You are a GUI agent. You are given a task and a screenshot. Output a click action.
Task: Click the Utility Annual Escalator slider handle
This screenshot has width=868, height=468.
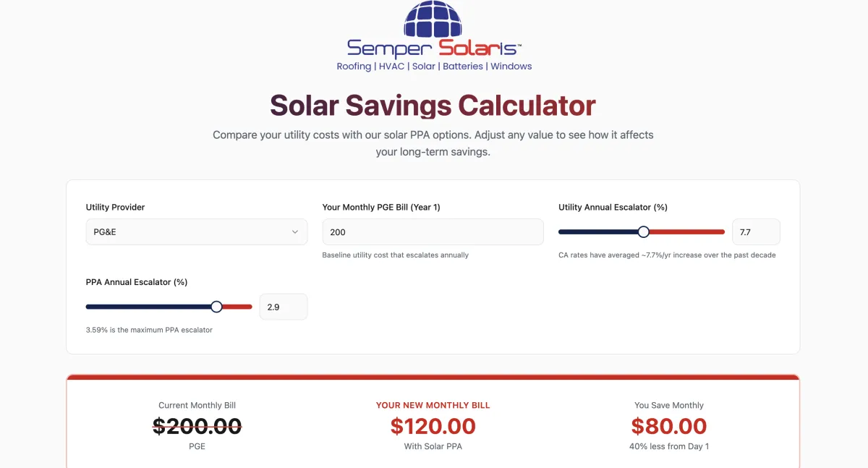pos(644,232)
